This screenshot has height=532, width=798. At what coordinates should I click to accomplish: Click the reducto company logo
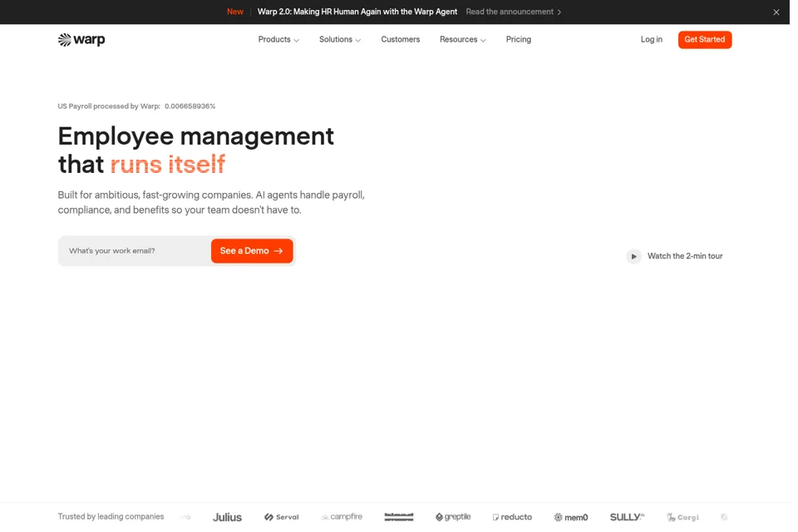pyautogui.click(x=512, y=517)
